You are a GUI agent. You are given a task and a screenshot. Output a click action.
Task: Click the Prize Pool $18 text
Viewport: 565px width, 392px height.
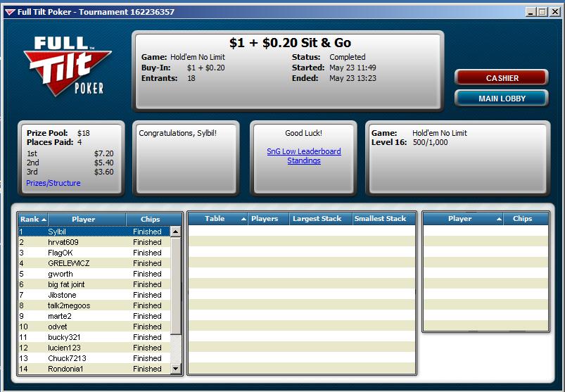click(x=58, y=133)
